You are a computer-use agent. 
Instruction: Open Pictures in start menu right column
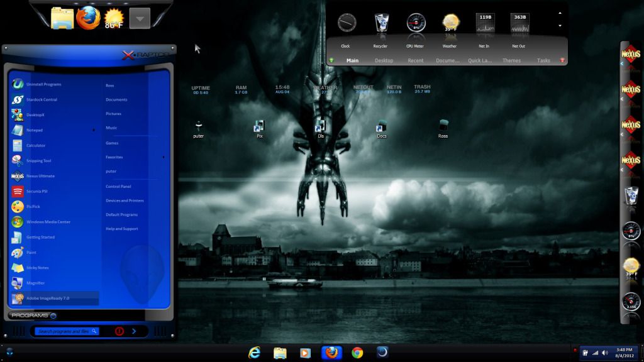(x=113, y=114)
